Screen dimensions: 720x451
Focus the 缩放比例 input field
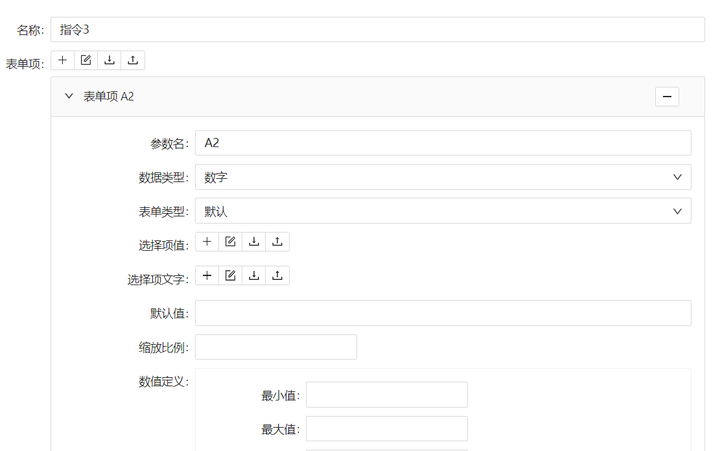pos(276,347)
